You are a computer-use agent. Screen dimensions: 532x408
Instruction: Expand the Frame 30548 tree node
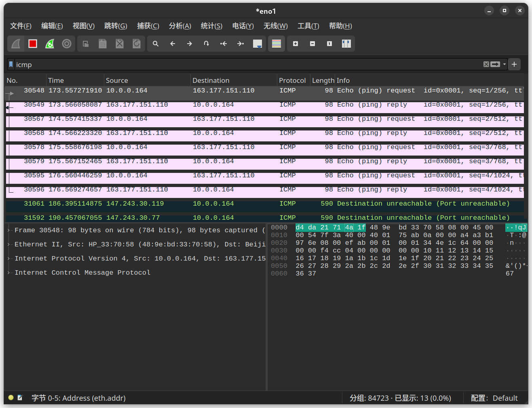[x=9, y=230]
